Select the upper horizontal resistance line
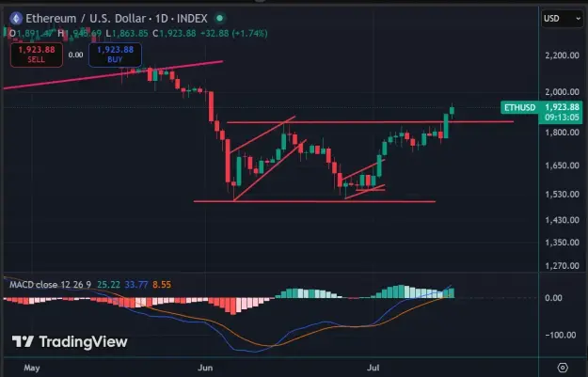Viewport: 588px width, 377px height. [x=370, y=122]
